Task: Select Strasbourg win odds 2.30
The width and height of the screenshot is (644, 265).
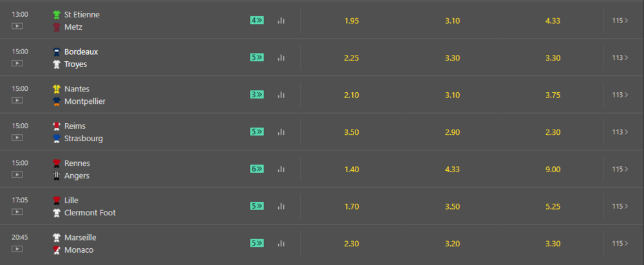Action: (553, 133)
